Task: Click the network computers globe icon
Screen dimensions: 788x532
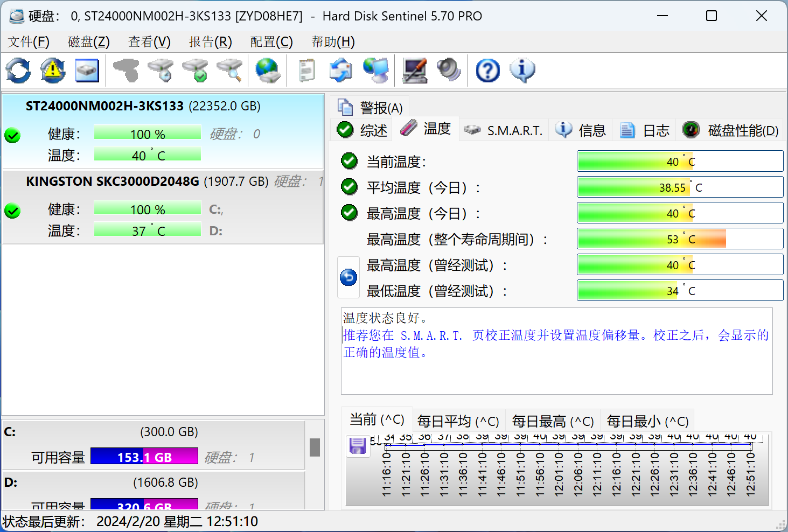Action: click(x=375, y=71)
